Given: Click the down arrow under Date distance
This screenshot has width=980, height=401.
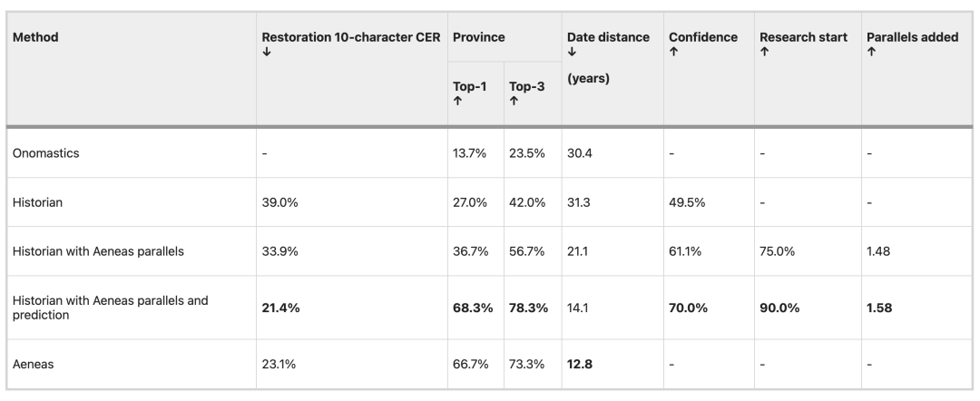Looking at the screenshot, I should point(571,51).
